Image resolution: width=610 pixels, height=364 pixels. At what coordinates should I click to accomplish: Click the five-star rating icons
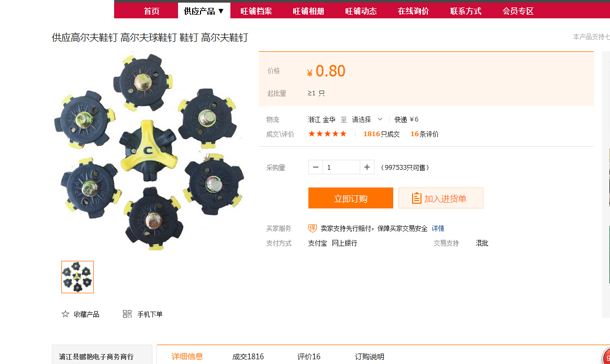point(327,134)
